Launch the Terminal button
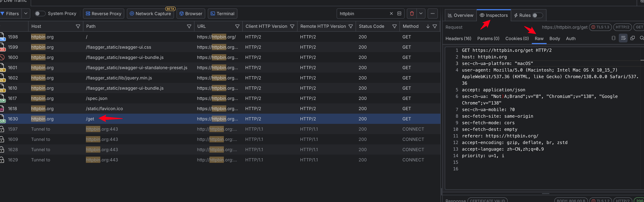The image size is (644, 202). [x=222, y=14]
